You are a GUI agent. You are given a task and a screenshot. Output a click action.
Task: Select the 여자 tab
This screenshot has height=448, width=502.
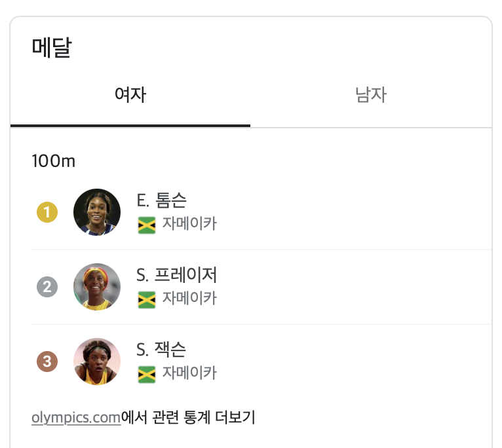[130, 95]
